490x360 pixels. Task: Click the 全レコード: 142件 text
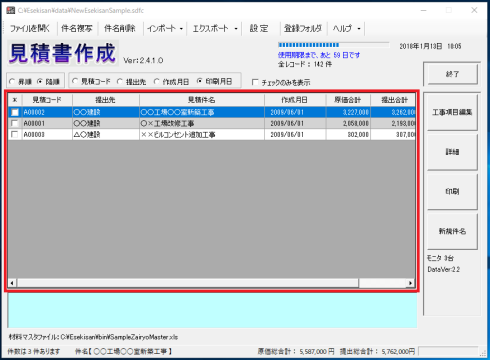(305, 64)
